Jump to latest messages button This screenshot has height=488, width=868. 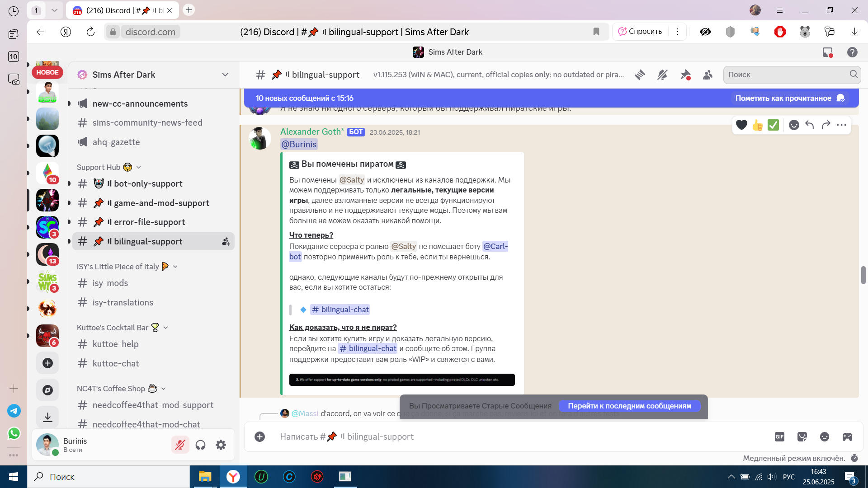(629, 406)
